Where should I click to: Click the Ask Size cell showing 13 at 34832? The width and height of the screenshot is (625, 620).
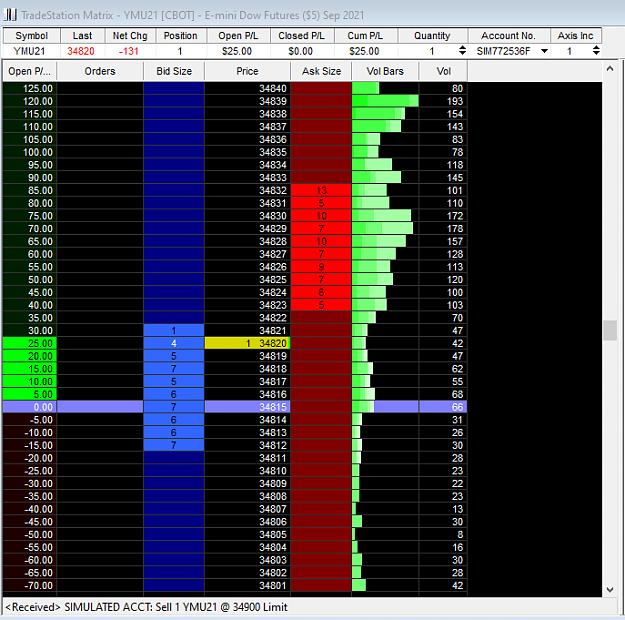tap(321, 191)
